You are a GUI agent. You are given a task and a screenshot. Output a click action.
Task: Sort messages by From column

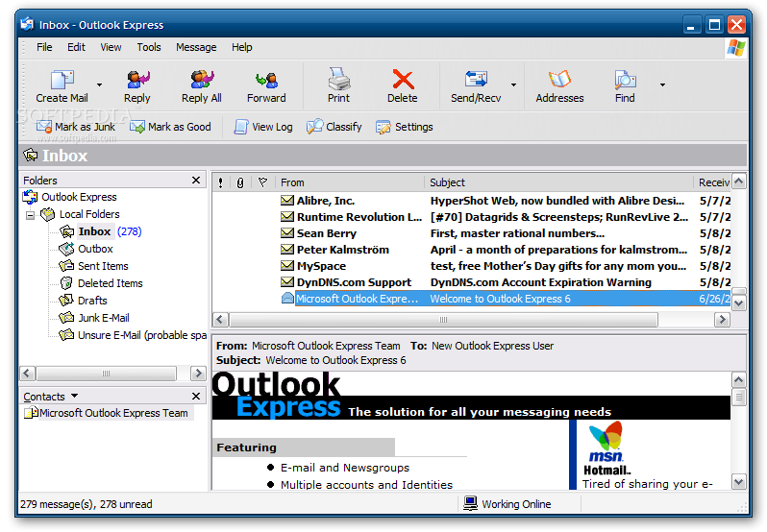[x=349, y=182]
